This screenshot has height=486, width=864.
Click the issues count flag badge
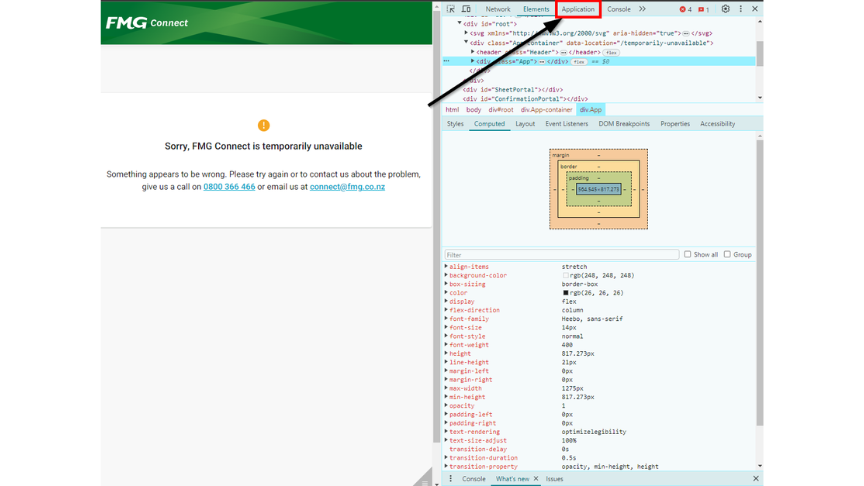(x=704, y=9)
